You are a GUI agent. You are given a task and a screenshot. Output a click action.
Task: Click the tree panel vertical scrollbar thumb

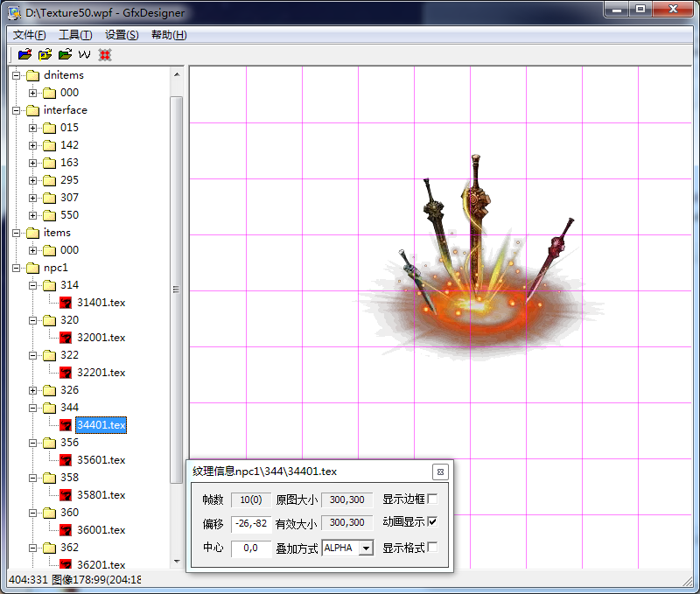(177, 290)
